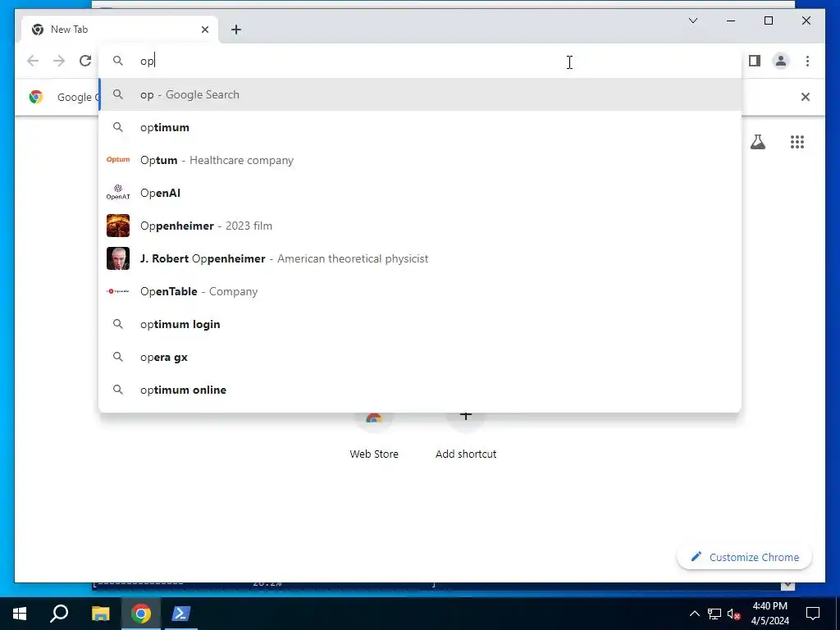Select J. Robert Oppenheimer suggestion
The width and height of the screenshot is (840, 630).
pyautogui.click(x=420, y=258)
